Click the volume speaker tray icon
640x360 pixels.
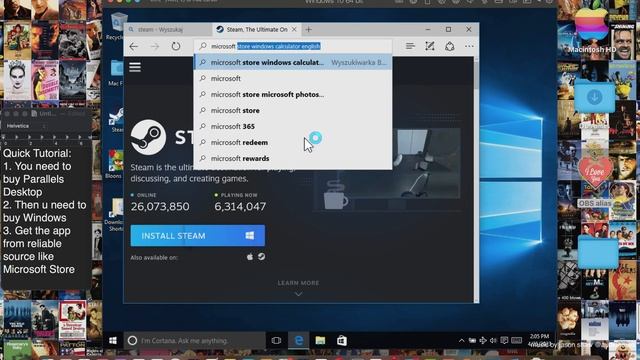pyautogui.click(x=493, y=340)
